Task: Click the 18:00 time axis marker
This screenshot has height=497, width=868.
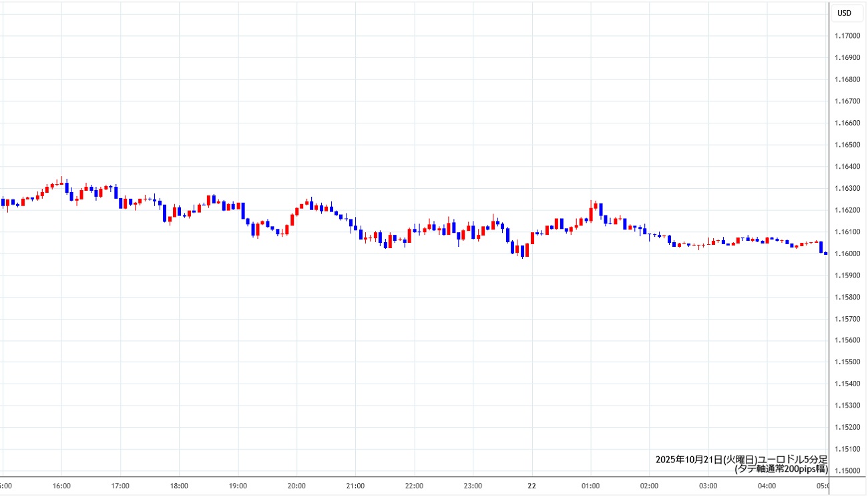Action: point(179,486)
